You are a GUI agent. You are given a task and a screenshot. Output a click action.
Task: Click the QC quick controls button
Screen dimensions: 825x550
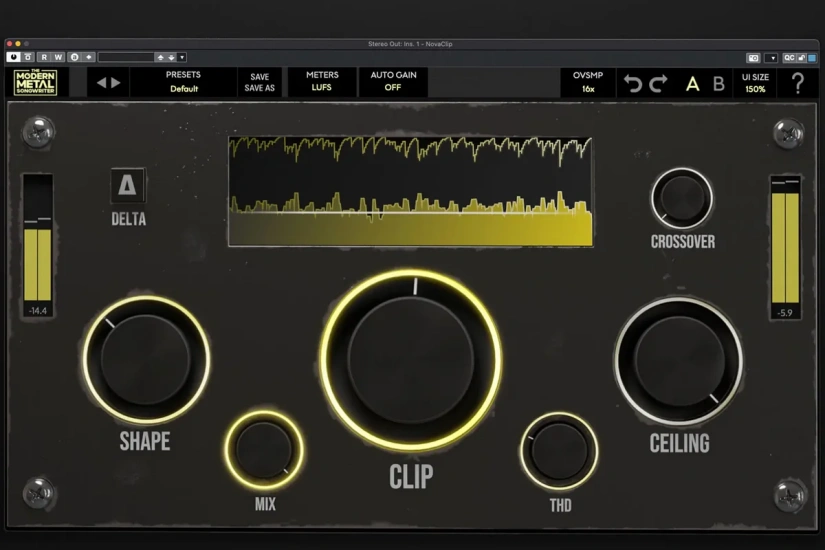click(789, 58)
